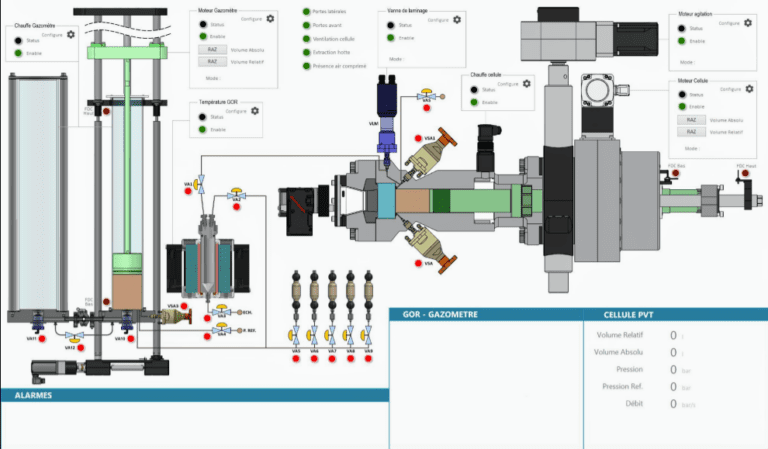Open Moteur agitation settings gear
768x449 pixels.
(x=746, y=21)
